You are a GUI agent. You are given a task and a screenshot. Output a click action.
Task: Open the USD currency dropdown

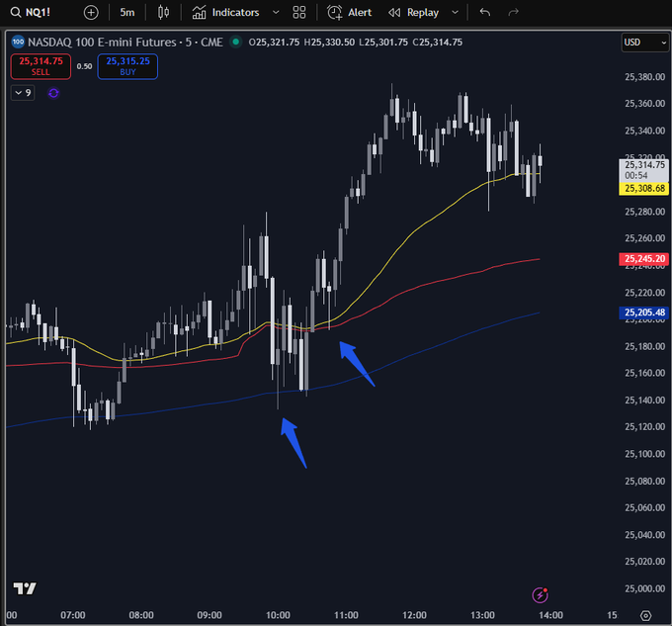[645, 43]
